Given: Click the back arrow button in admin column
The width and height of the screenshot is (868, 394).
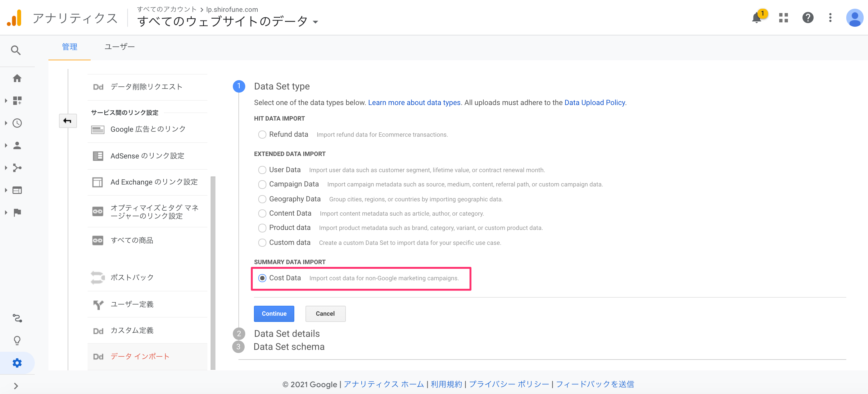Looking at the screenshot, I should [x=68, y=121].
